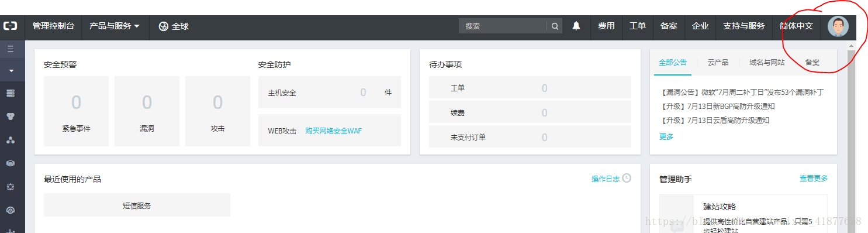Open the 费用 menu
868x233 pixels.
tap(606, 26)
